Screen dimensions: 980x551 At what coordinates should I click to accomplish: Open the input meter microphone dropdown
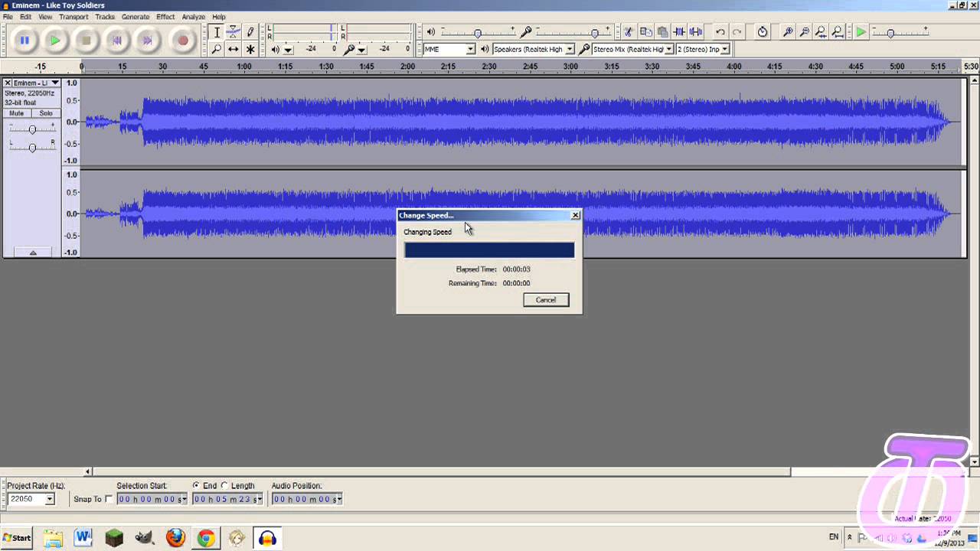click(x=361, y=50)
